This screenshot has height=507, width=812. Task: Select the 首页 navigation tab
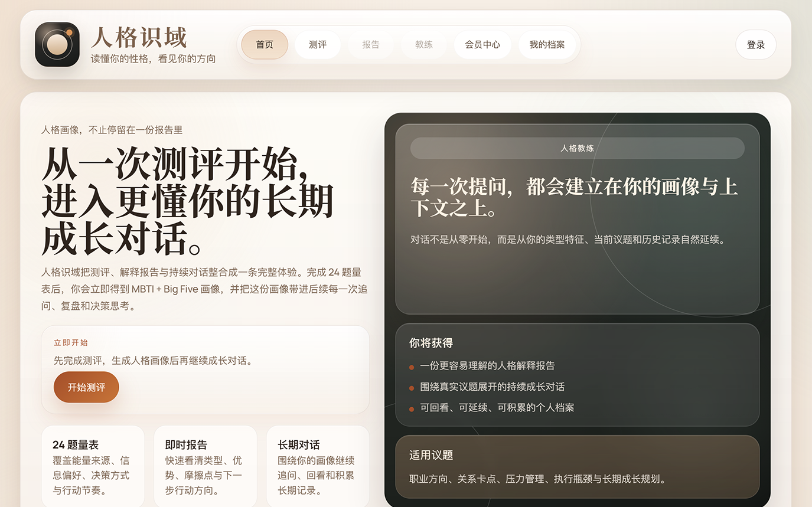[x=265, y=45]
